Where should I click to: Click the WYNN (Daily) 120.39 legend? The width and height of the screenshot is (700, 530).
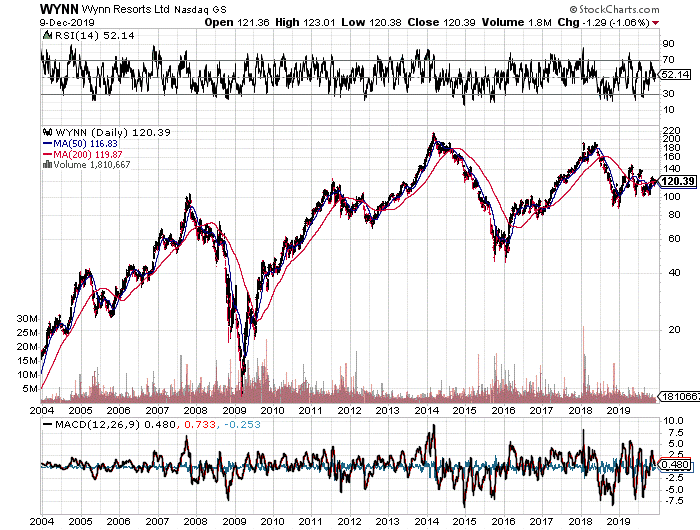(113, 132)
